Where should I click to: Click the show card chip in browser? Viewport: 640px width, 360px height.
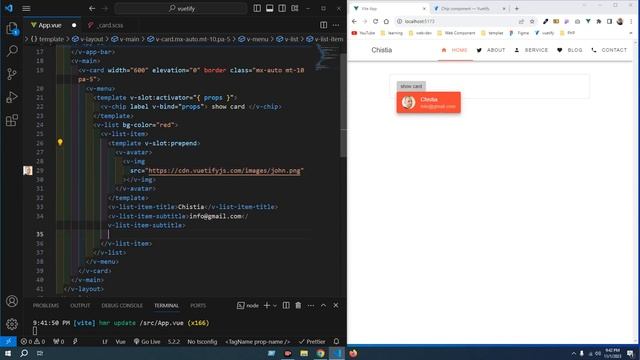411,86
